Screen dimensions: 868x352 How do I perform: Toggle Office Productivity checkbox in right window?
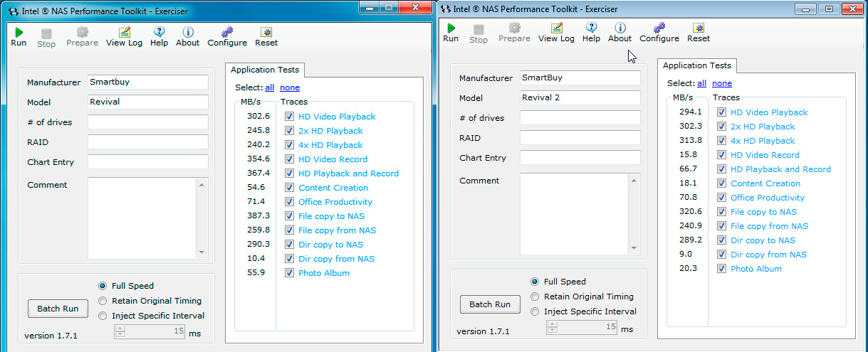coord(721,198)
